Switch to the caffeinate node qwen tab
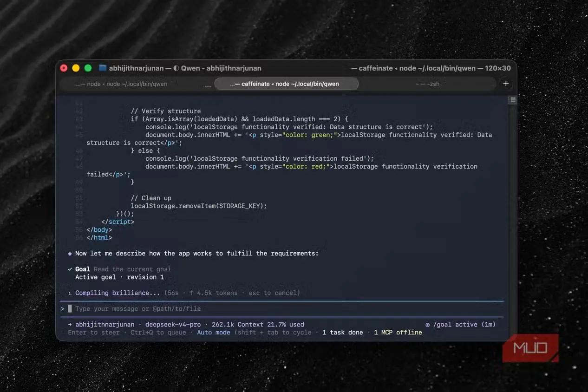This screenshot has height=392, width=588. click(x=287, y=84)
